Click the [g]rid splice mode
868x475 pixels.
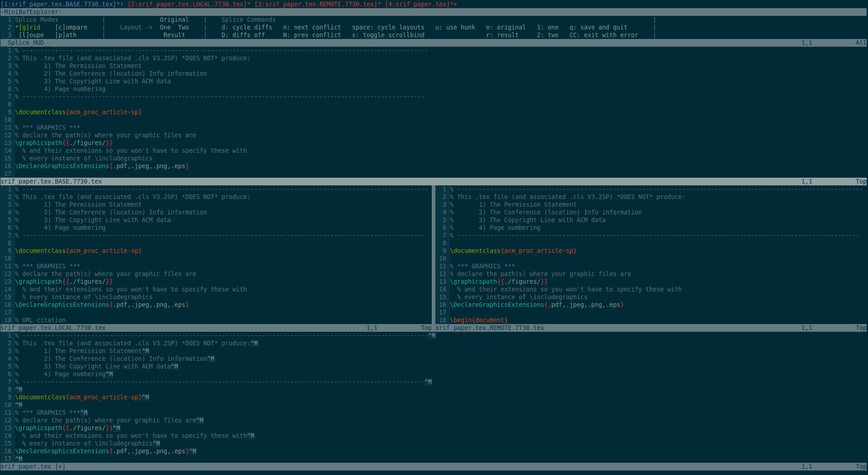[28, 27]
